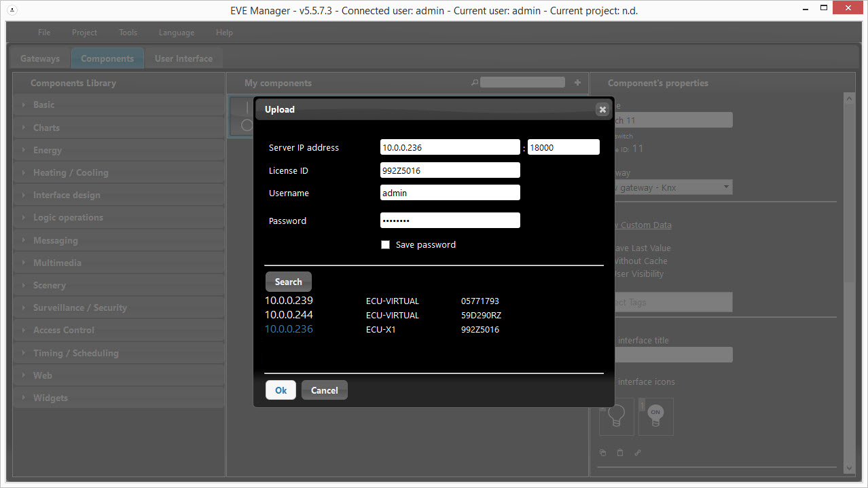Expand the Interface design category

(118, 195)
